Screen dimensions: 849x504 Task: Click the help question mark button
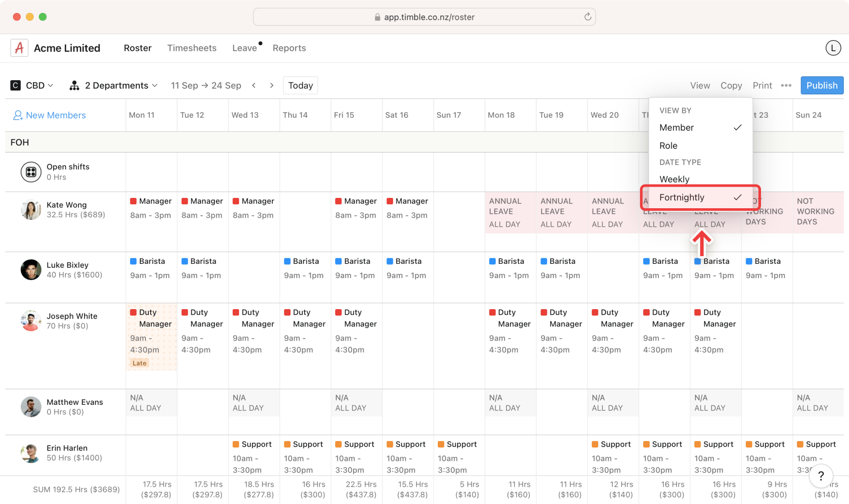pos(821,476)
